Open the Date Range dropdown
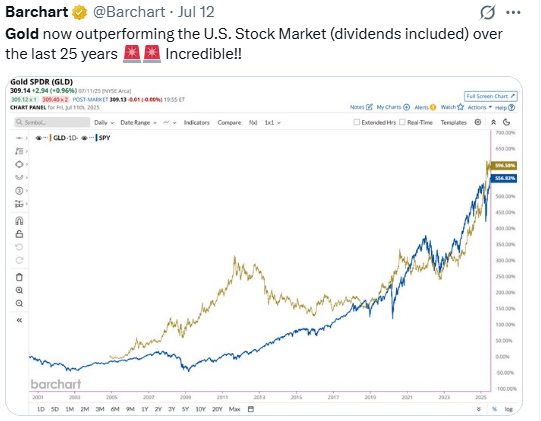This screenshot has width=541, height=421. click(x=138, y=123)
